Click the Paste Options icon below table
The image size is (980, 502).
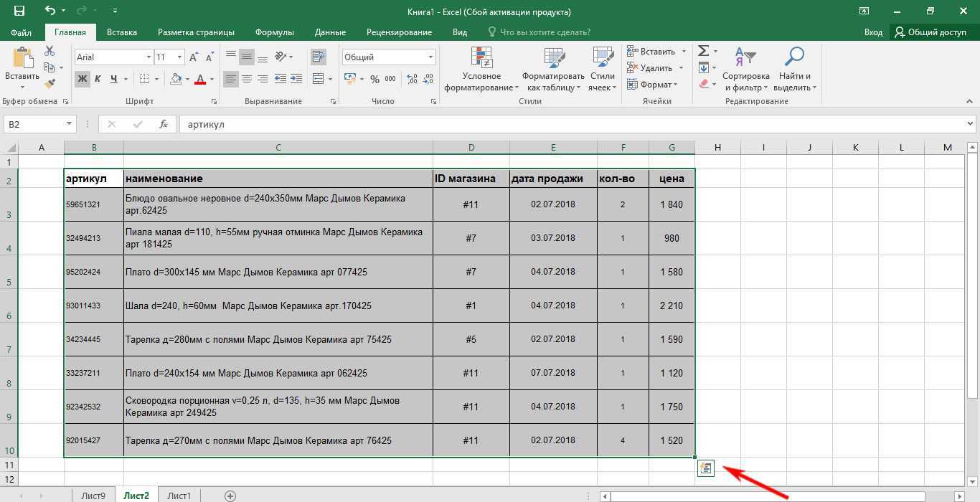click(705, 468)
